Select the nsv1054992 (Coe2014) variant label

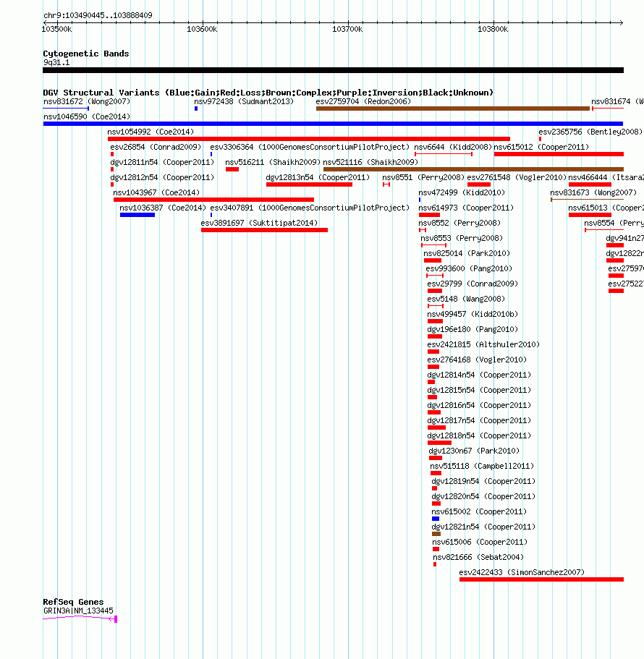pyautogui.click(x=151, y=132)
